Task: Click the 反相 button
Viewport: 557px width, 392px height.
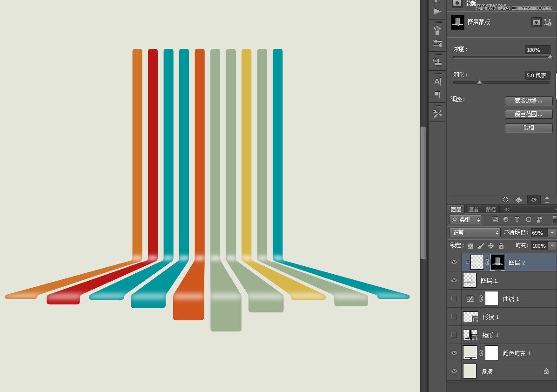Action: 529,128
